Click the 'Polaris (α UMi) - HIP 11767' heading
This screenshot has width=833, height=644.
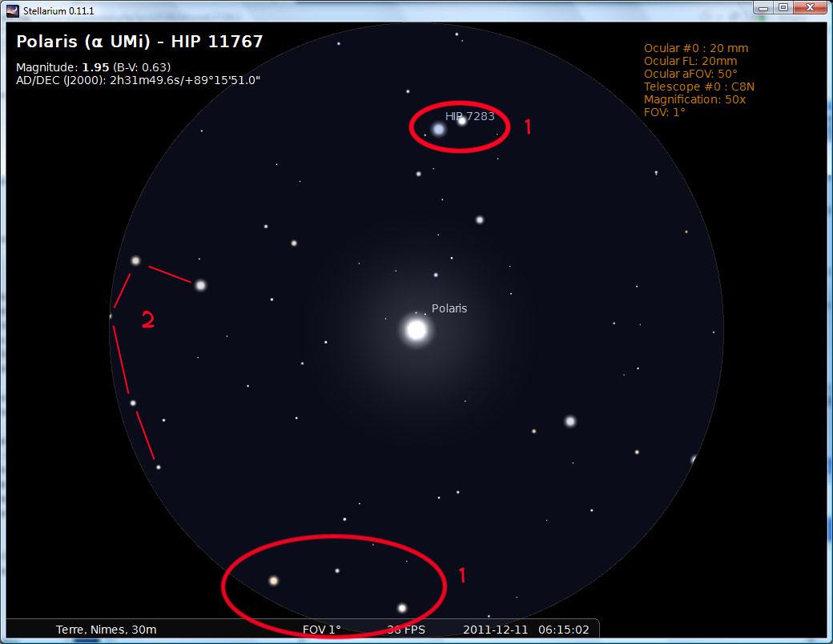coord(139,42)
